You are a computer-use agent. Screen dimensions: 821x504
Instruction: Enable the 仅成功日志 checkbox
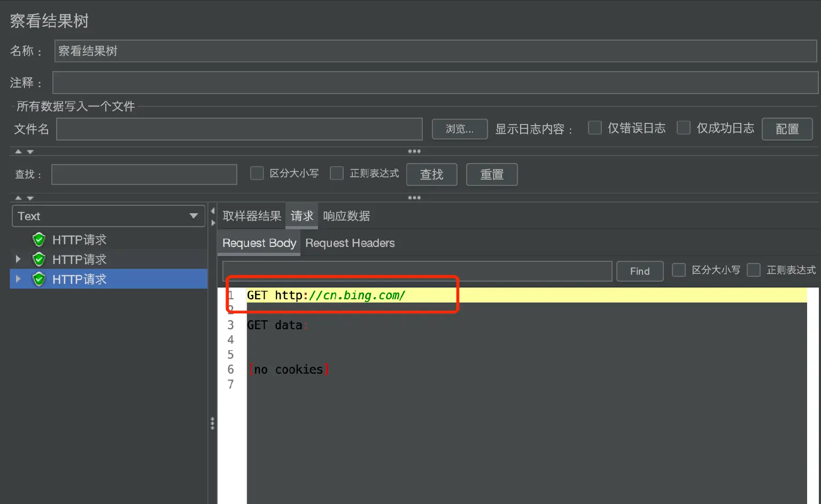684,128
